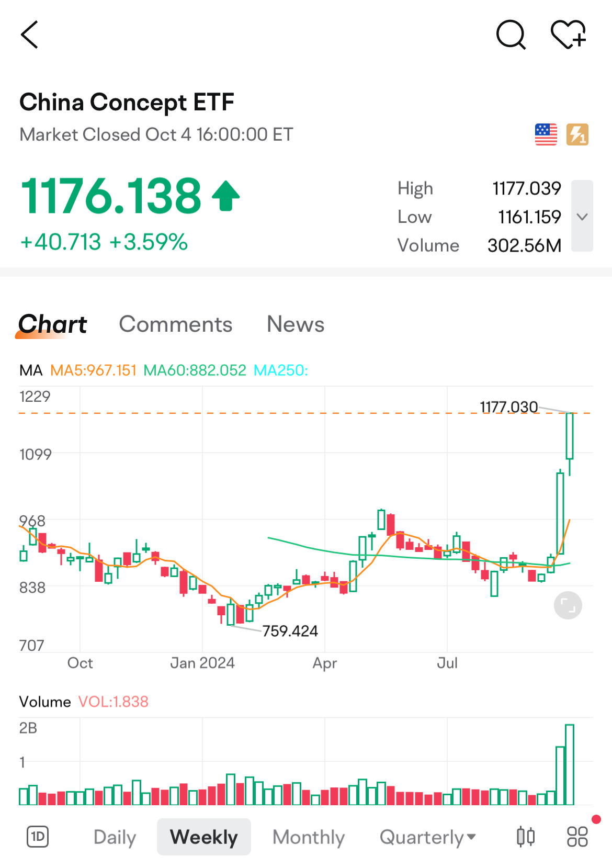Screen dimensions: 612x868
Task: Tap the current price 1176.138
Action: pyautogui.click(x=111, y=196)
